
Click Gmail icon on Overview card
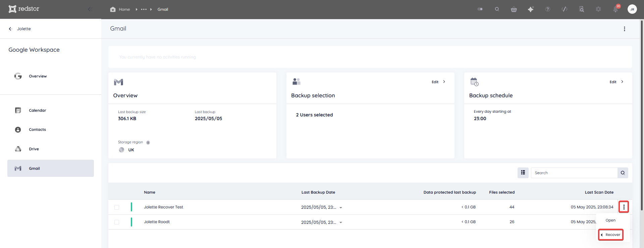pyautogui.click(x=118, y=82)
